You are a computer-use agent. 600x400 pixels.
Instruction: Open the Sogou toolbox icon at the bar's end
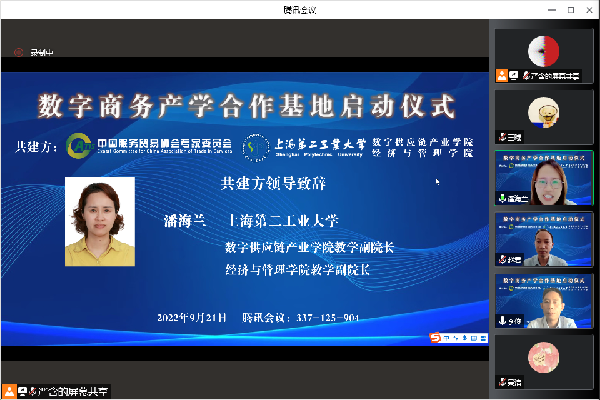coord(483,338)
